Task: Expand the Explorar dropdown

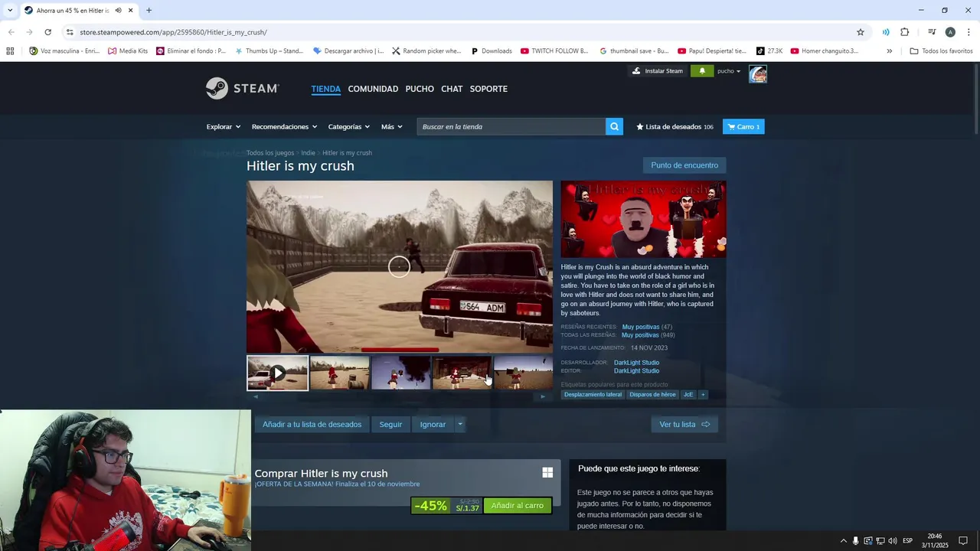Action: coord(223,127)
